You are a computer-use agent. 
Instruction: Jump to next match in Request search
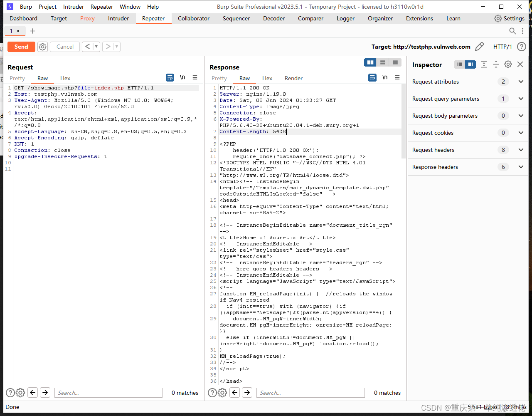pos(45,392)
